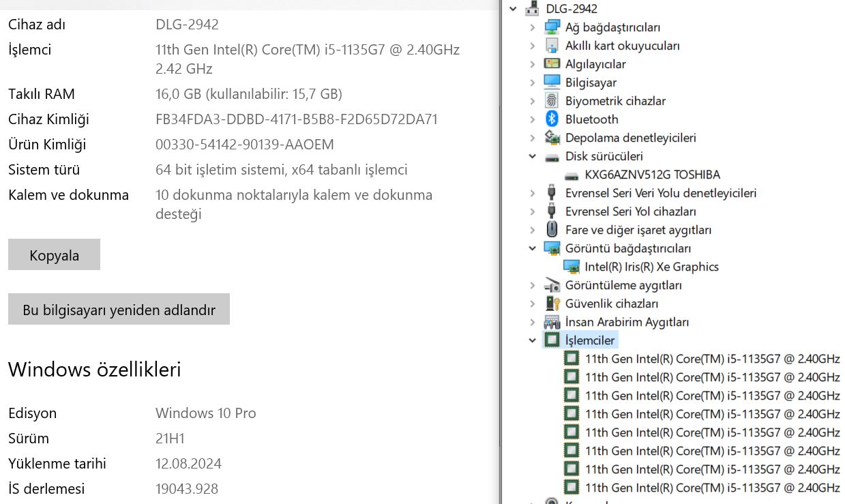Click the Depolama denetleyicileri icon

[552, 138]
